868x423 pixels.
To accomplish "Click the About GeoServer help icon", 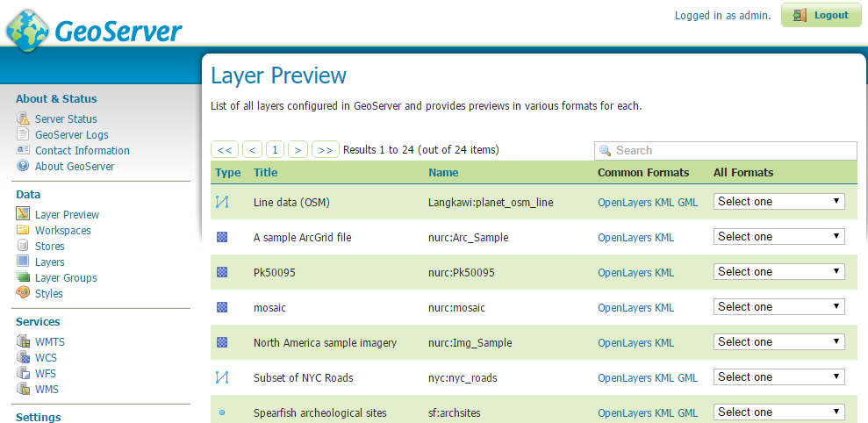I will pos(23,166).
